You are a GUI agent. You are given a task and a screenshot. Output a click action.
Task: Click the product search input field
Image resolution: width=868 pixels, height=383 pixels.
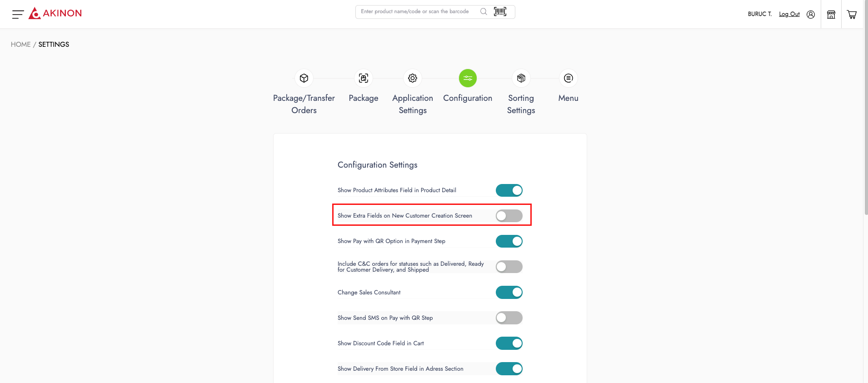pyautogui.click(x=416, y=12)
